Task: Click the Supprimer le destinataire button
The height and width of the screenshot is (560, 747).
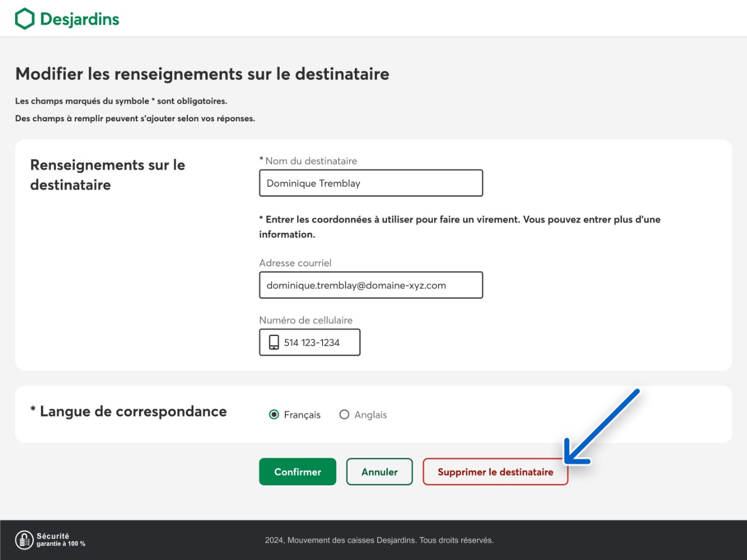Action: pyautogui.click(x=495, y=472)
